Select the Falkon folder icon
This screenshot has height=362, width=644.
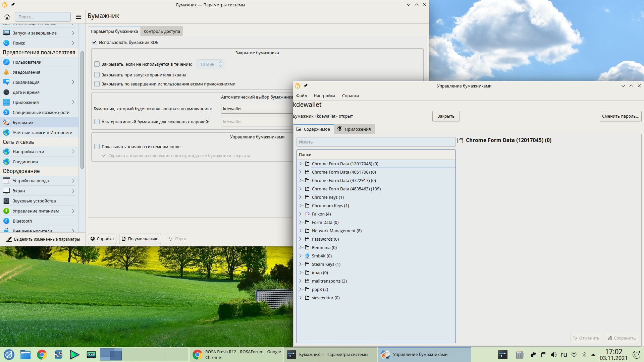307,214
